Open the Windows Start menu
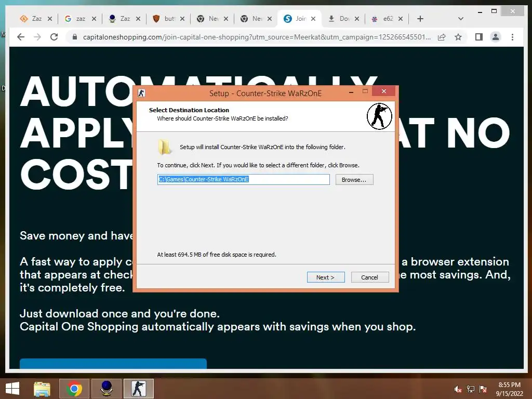The image size is (532, 399). pos(12,389)
